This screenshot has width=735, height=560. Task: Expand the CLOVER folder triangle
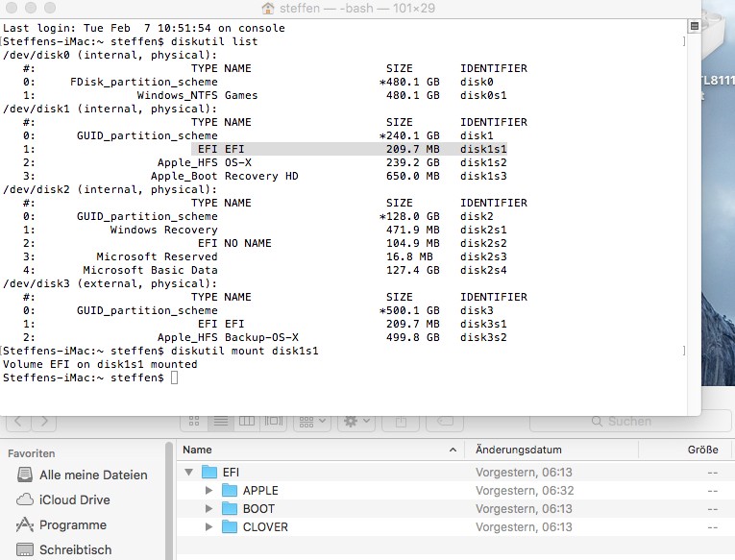[x=209, y=527]
